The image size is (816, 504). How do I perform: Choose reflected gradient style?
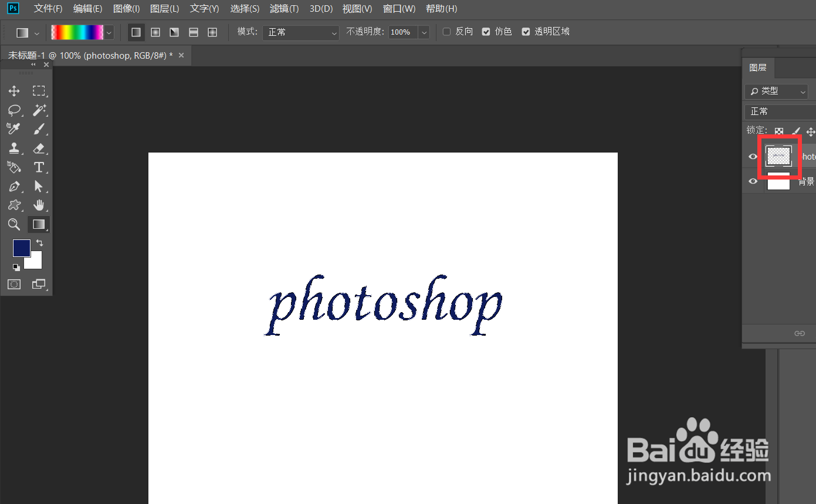pos(194,32)
